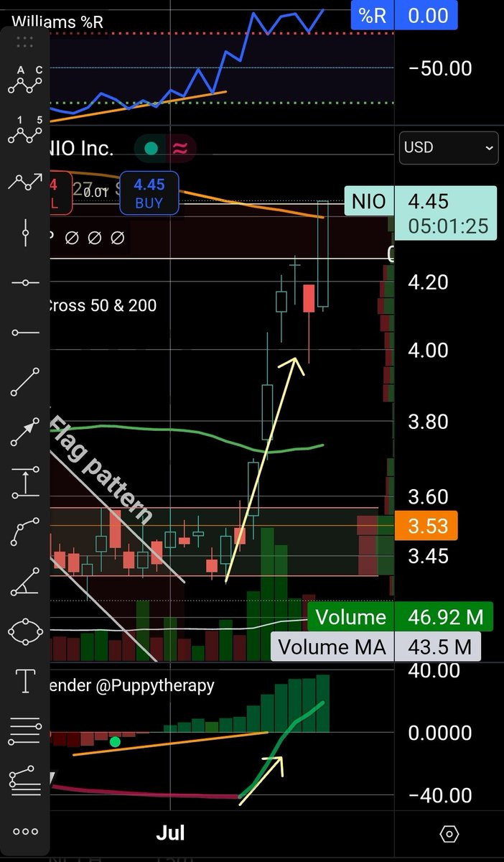Image resolution: width=504 pixels, height=862 pixels.
Task: Select the Fibonacci retracement lines tool
Action: click(25, 731)
